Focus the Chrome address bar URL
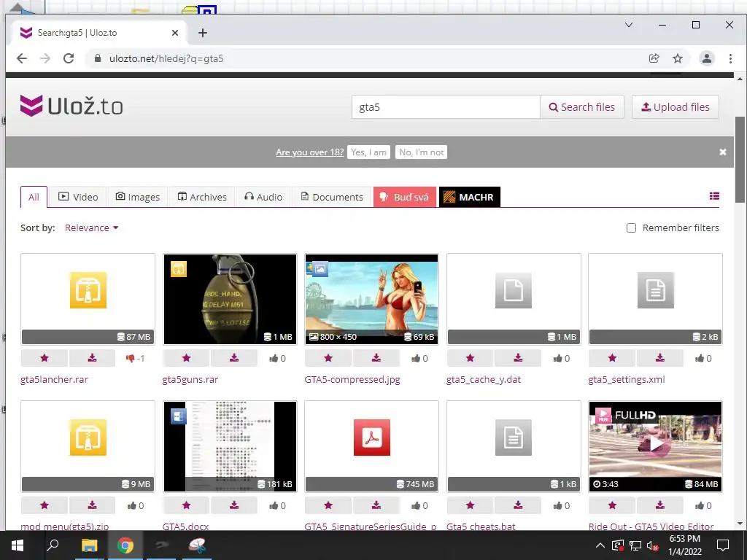 coord(166,58)
